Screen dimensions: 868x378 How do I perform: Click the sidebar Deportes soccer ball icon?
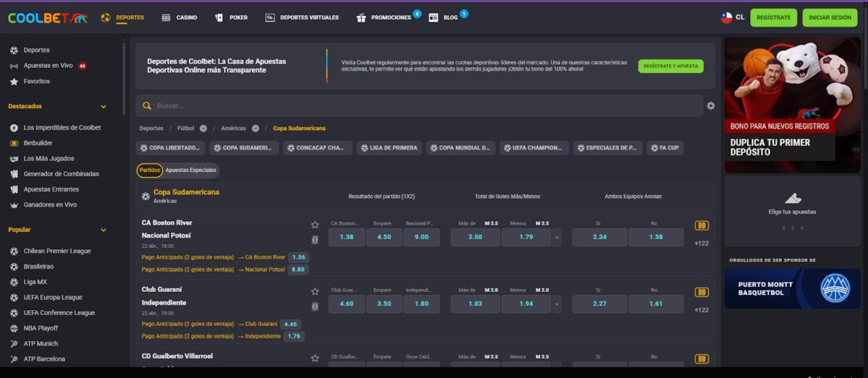coord(14,50)
